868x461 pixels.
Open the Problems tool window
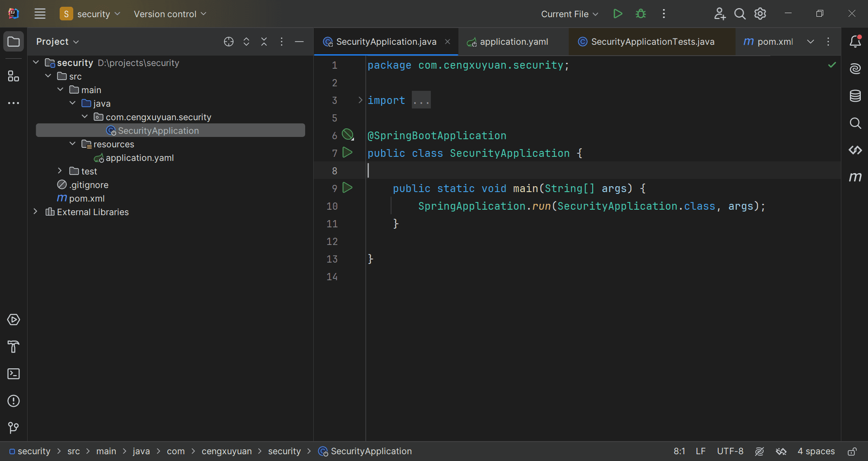(14, 401)
